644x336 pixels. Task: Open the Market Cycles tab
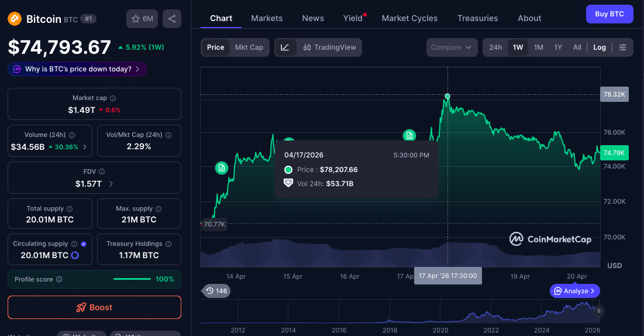(409, 18)
